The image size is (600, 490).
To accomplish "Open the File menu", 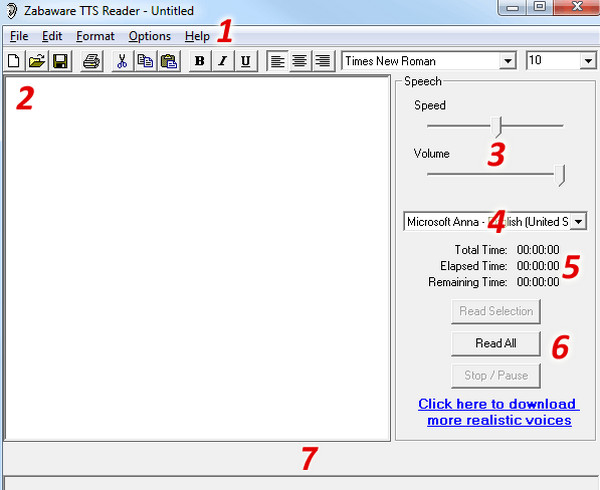I will point(19,36).
